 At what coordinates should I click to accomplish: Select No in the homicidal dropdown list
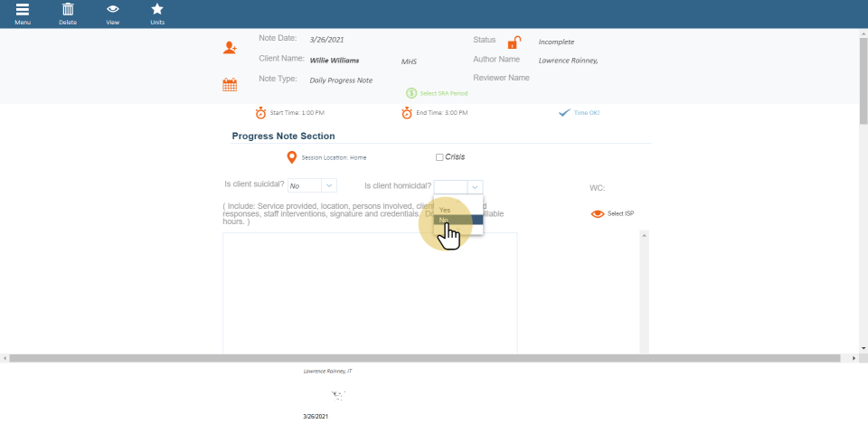point(458,220)
